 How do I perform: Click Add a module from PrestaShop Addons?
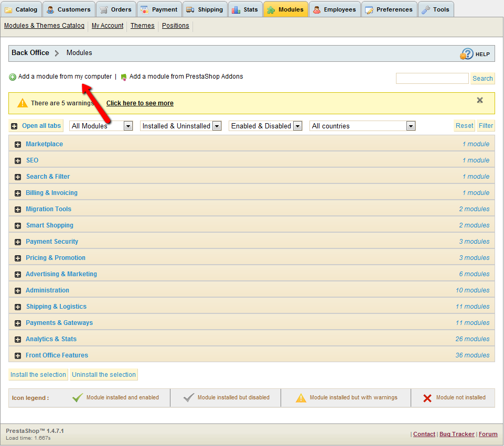(x=186, y=77)
